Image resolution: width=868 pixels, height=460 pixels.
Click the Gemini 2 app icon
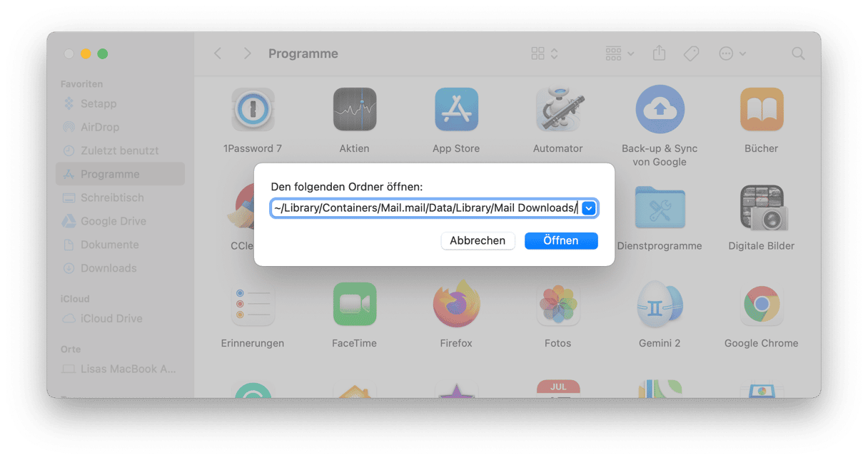(x=660, y=304)
